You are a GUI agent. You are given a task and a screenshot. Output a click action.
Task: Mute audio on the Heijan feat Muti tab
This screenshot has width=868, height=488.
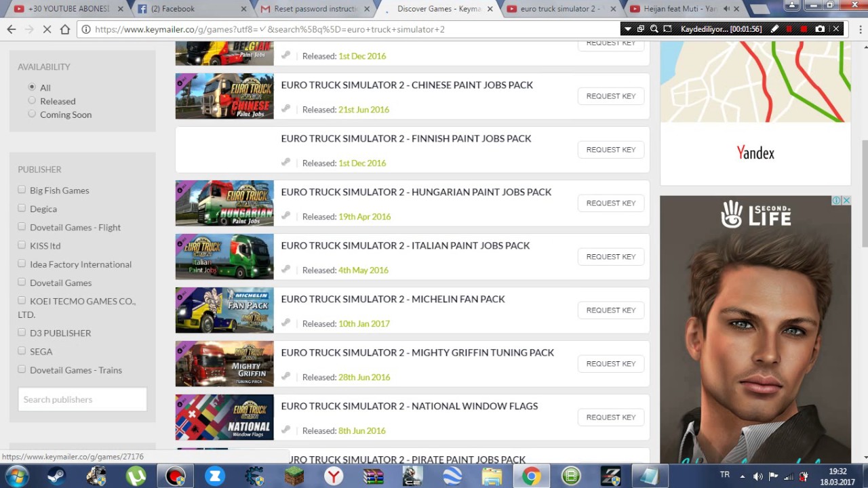[x=726, y=9]
